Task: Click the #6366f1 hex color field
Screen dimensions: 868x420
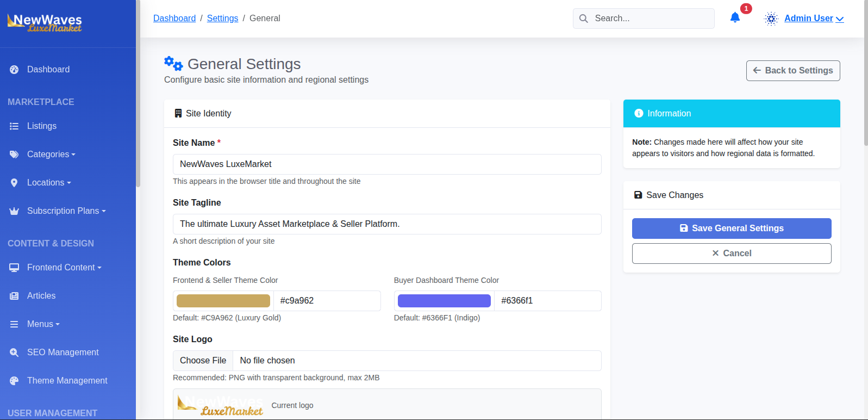Action: (x=548, y=301)
